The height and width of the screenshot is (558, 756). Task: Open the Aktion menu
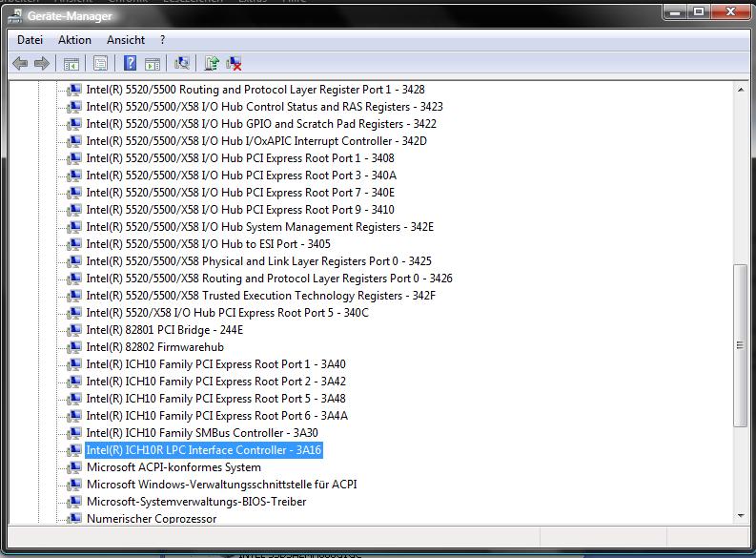click(x=74, y=40)
